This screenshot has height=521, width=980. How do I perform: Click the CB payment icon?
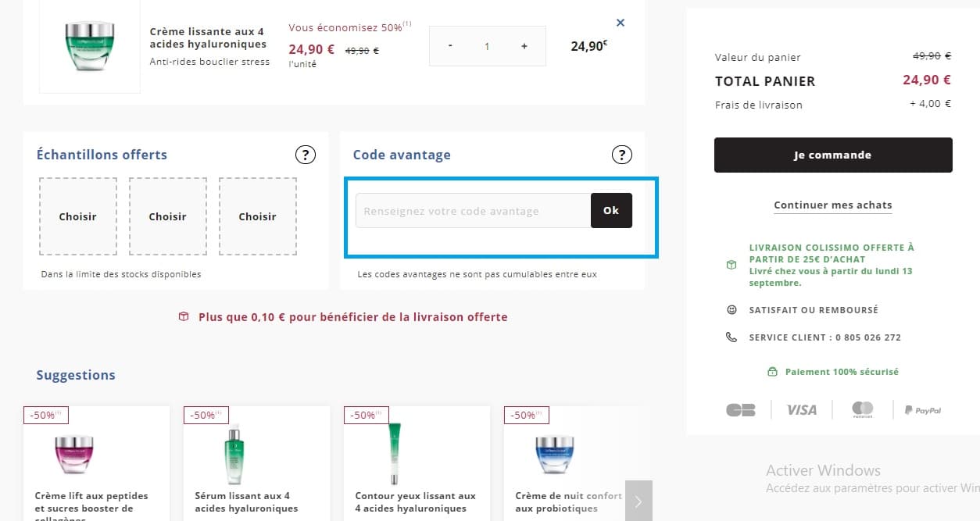740,409
